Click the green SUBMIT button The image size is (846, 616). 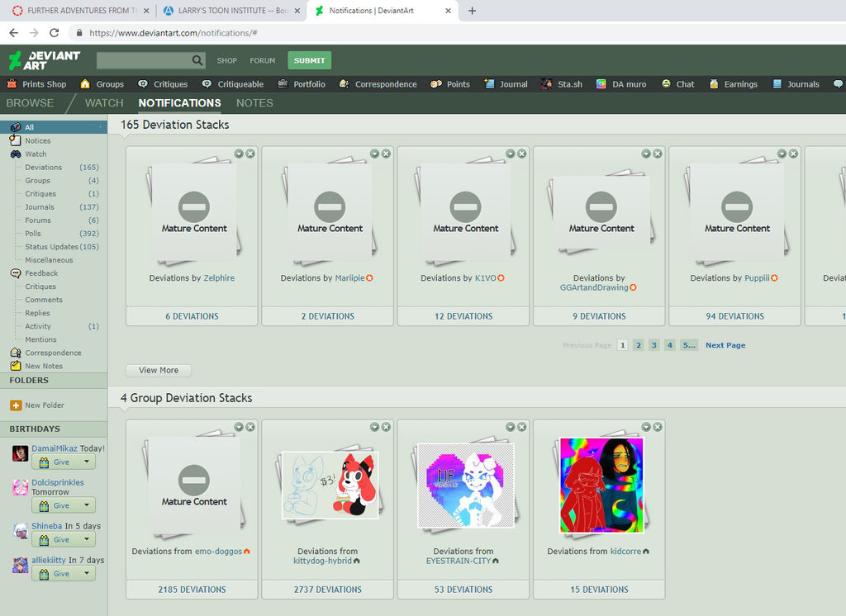coord(309,60)
